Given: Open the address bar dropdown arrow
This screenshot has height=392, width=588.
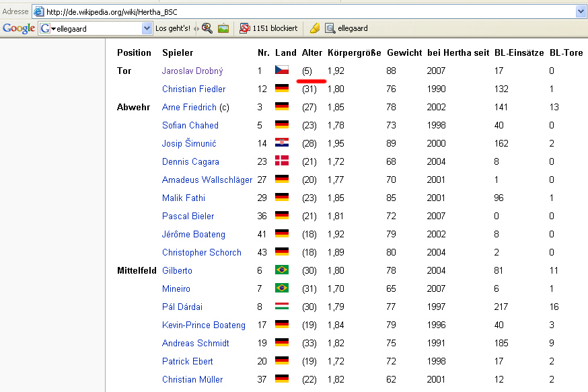Looking at the screenshot, I should [581, 12].
